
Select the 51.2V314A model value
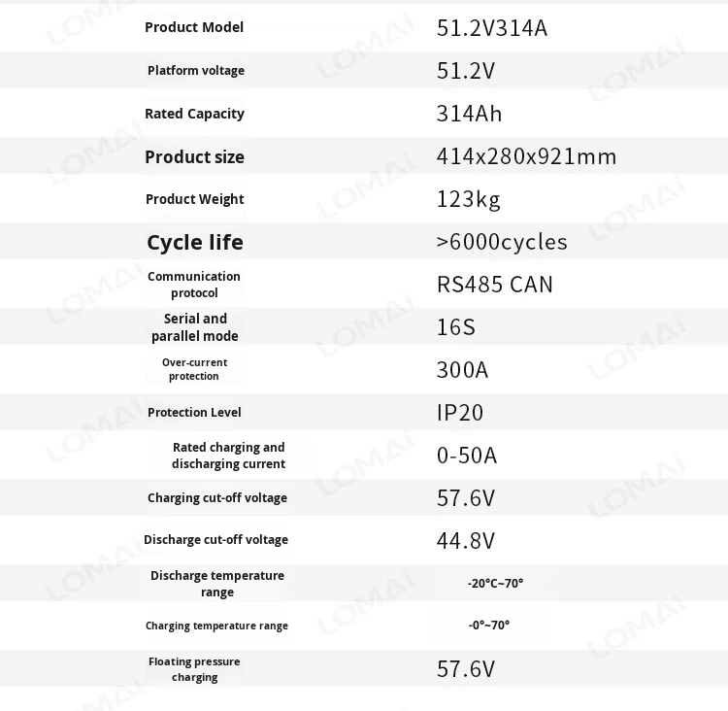[492, 28]
